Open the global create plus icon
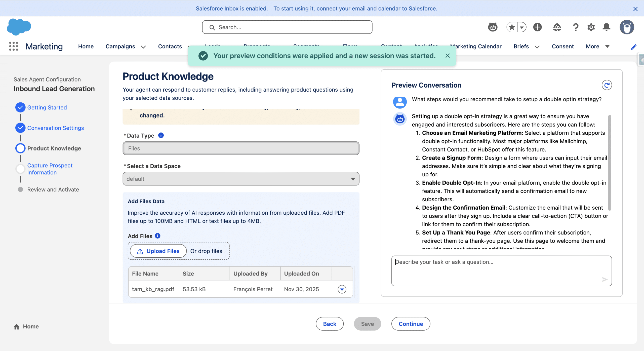This screenshot has width=644, height=351. (537, 27)
